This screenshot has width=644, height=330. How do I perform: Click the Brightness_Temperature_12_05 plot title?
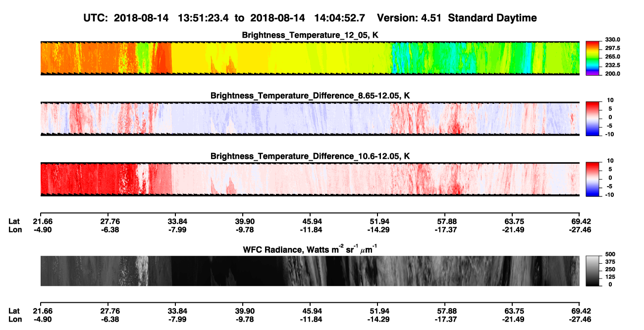(310, 35)
